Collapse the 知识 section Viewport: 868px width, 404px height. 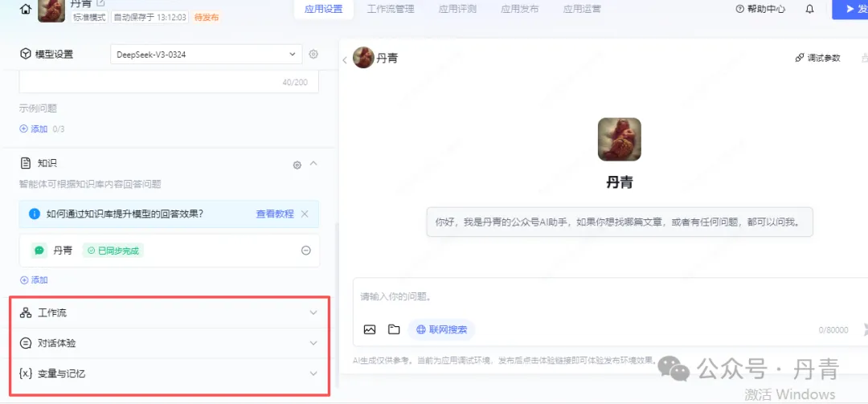pos(313,164)
